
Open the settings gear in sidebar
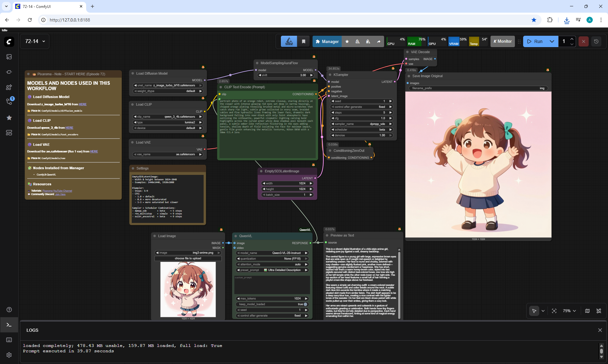tap(9, 355)
